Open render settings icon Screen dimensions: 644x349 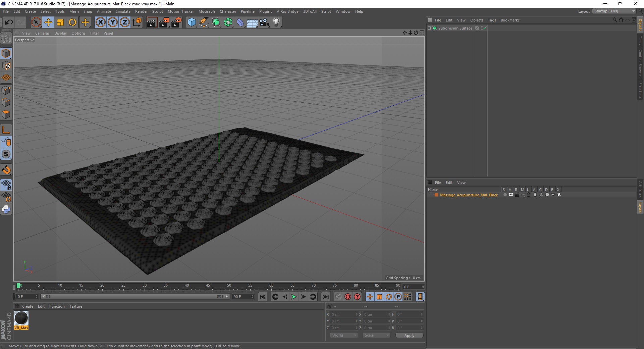pyautogui.click(x=176, y=22)
